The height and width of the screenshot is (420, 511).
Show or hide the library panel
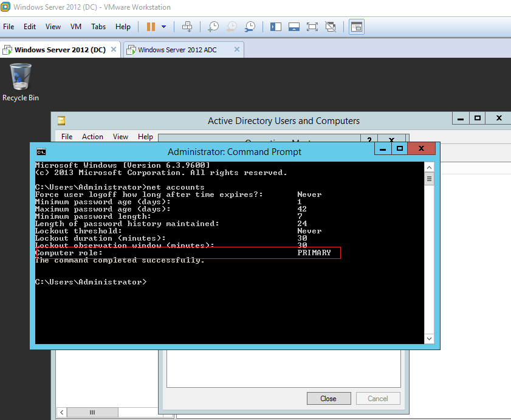(x=275, y=26)
